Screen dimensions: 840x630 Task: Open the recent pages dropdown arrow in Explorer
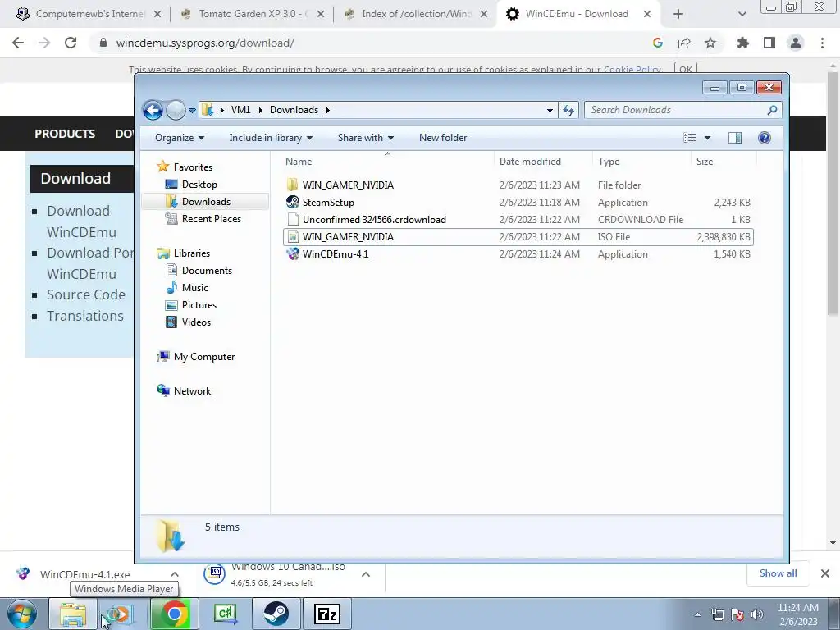[192, 111]
